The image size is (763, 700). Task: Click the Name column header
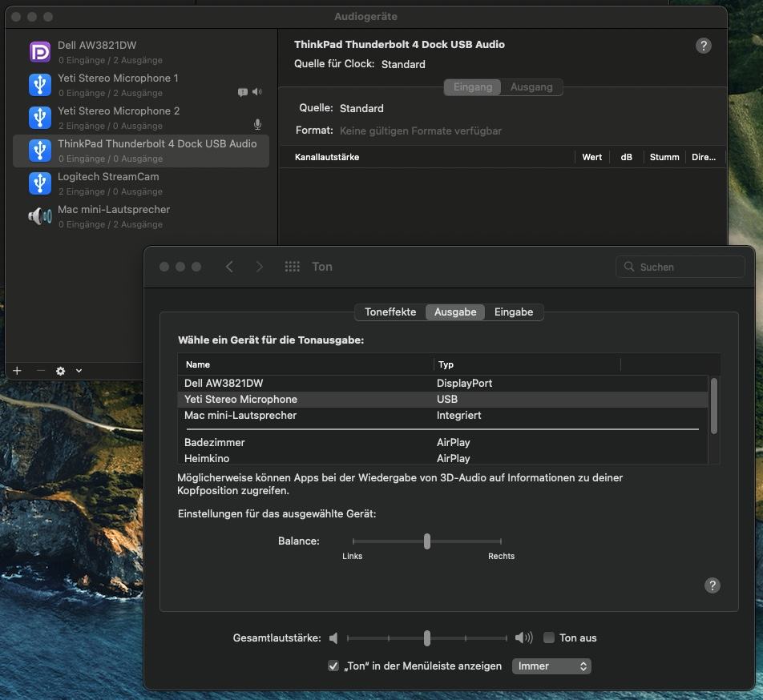[x=305, y=364]
